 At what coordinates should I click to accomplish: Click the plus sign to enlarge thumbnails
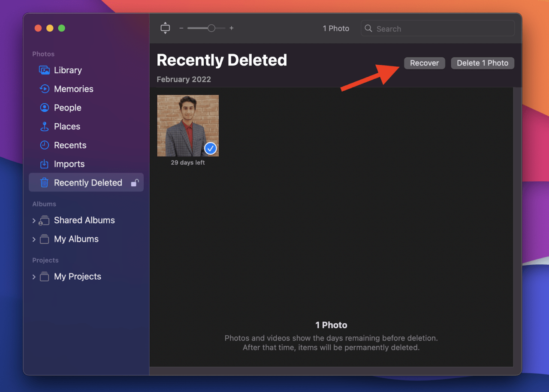232,28
